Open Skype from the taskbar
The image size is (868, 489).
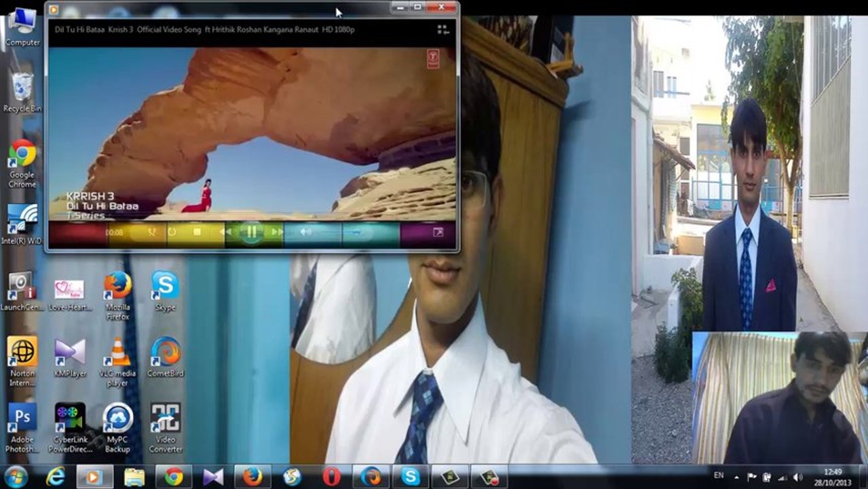coord(410,477)
